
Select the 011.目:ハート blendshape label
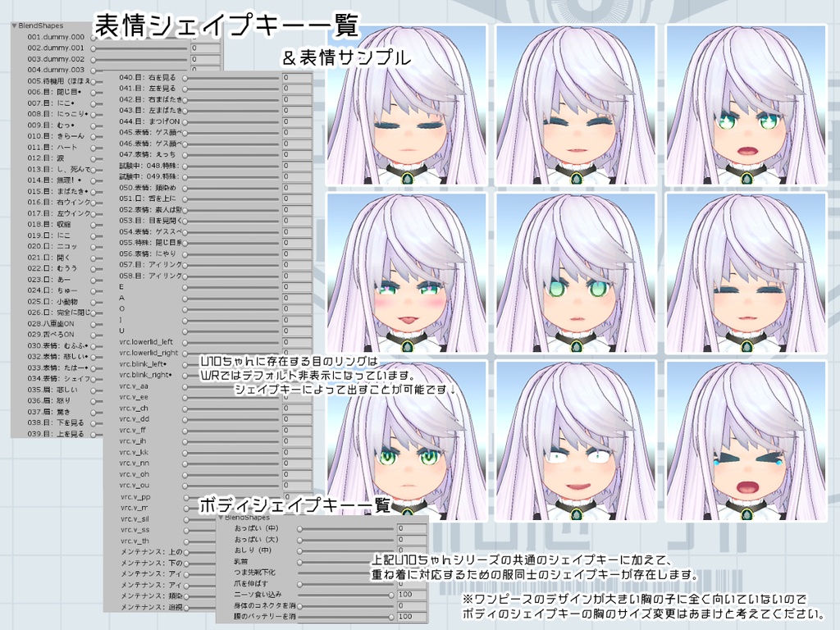[52, 147]
